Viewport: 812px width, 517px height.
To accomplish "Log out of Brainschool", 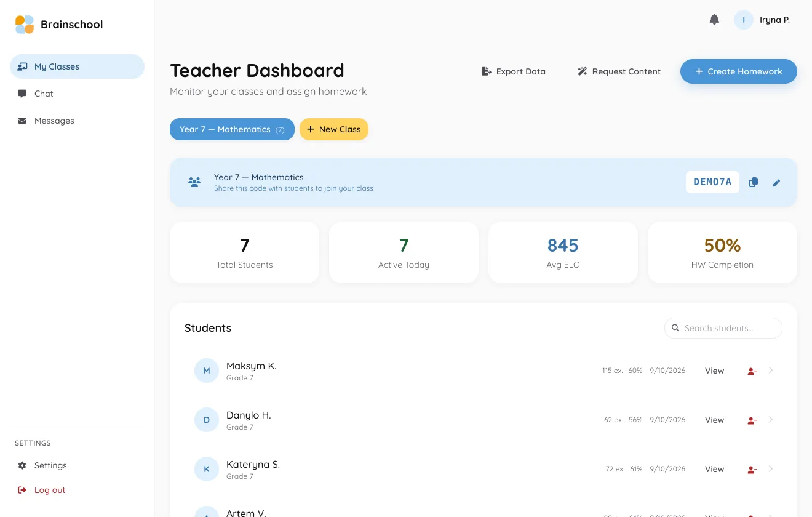I will click(x=77, y=490).
